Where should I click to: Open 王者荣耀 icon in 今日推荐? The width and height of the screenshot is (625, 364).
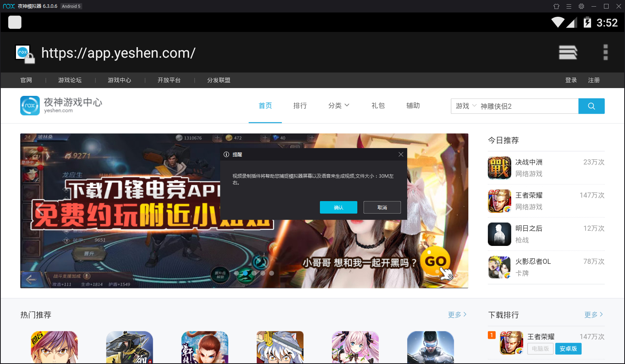click(x=500, y=201)
